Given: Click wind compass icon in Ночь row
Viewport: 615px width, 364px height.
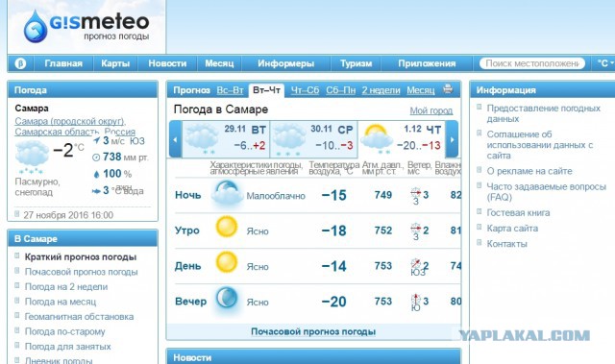Looking at the screenshot, I should pos(415,193).
